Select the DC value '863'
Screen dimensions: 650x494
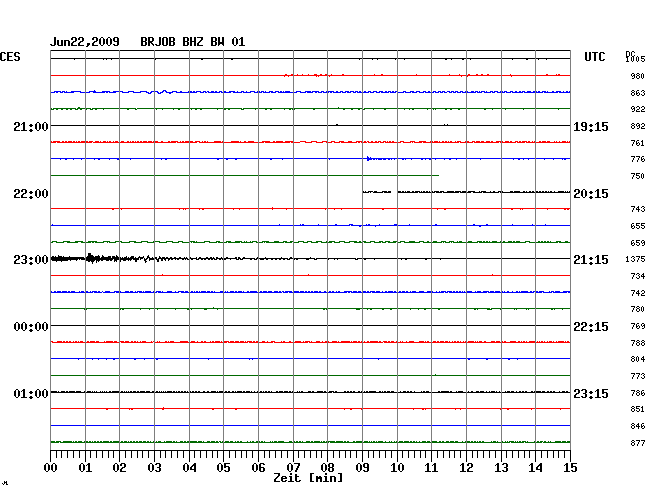click(x=638, y=93)
